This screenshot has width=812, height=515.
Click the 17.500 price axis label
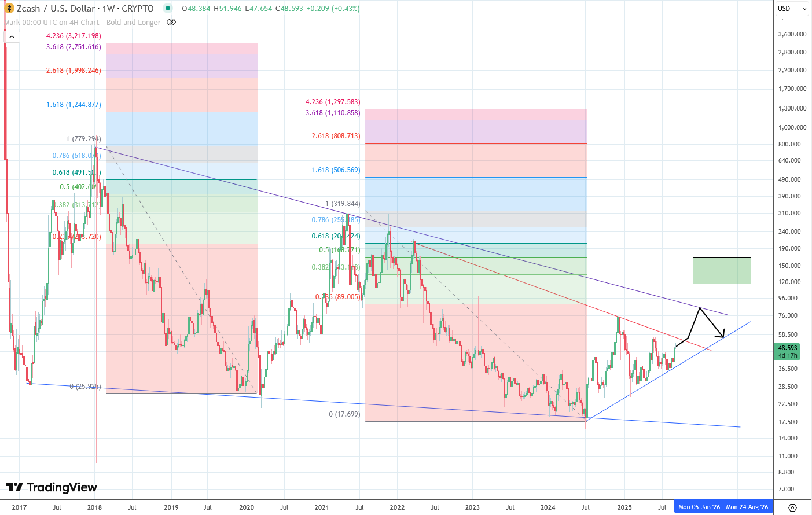(788, 422)
